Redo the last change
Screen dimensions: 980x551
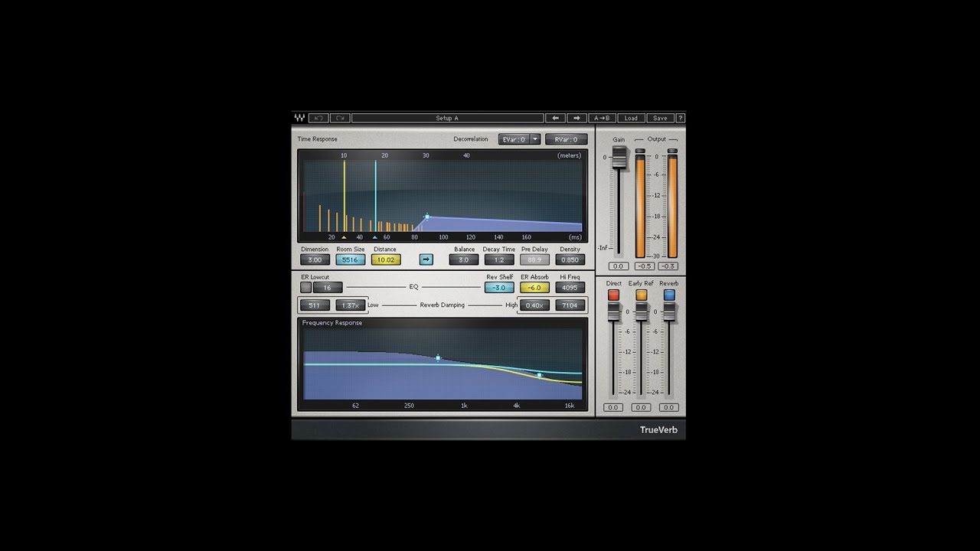341,118
